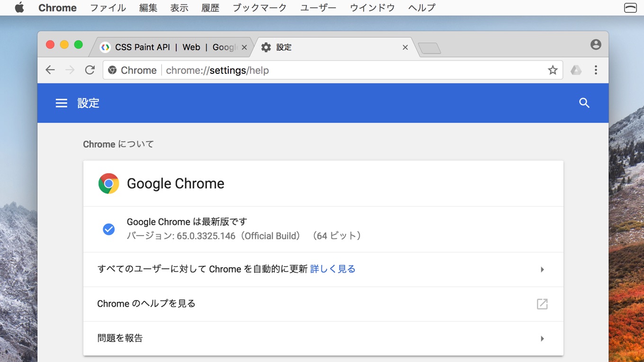Click the hamburger menu in settings header

(62, 103)
